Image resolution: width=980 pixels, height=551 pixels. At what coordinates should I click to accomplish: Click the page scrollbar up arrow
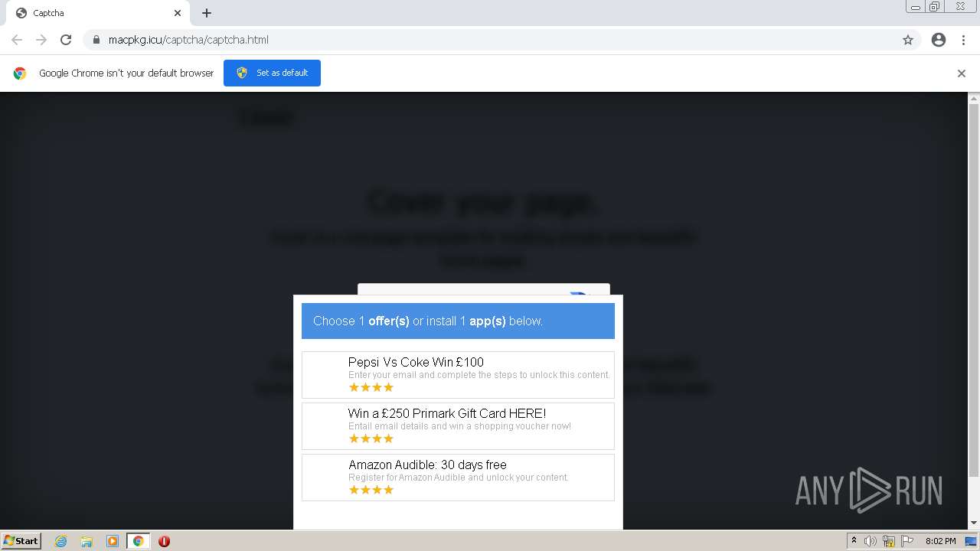click(974, 98)
